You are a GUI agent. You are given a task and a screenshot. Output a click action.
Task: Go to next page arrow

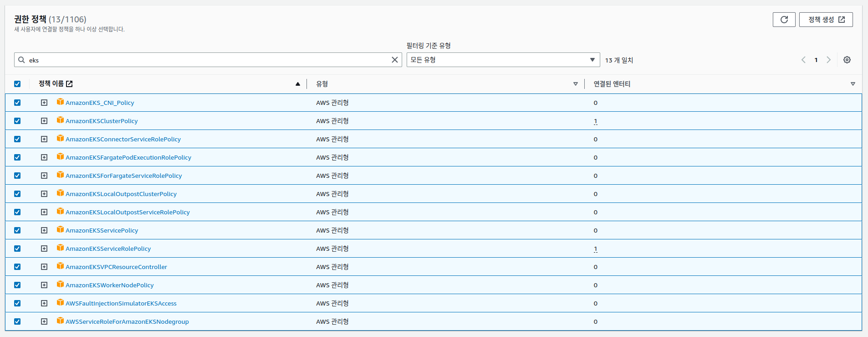(828, 60)
